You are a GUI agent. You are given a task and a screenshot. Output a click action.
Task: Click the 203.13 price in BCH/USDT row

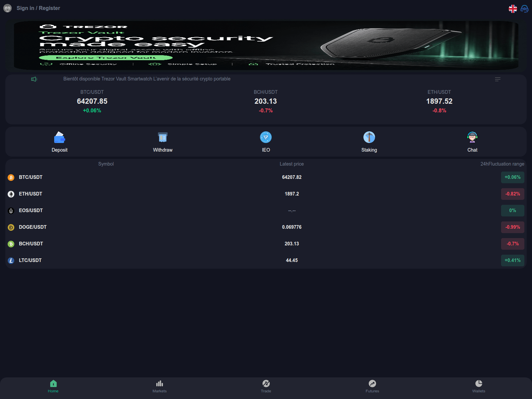pos(292,244)
